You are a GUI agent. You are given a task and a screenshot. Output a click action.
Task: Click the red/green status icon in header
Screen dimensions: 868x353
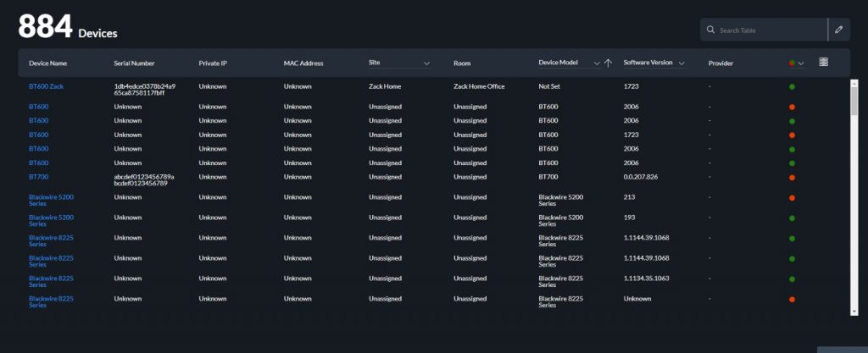(x=791, y=63)
